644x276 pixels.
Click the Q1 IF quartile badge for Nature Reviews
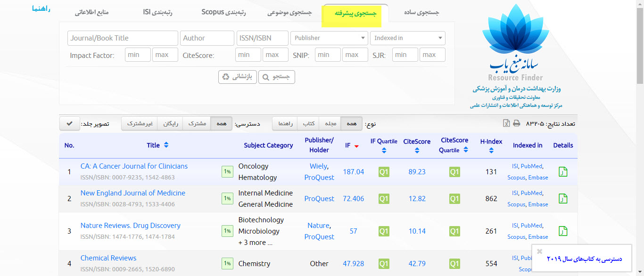tap(384, 231)
